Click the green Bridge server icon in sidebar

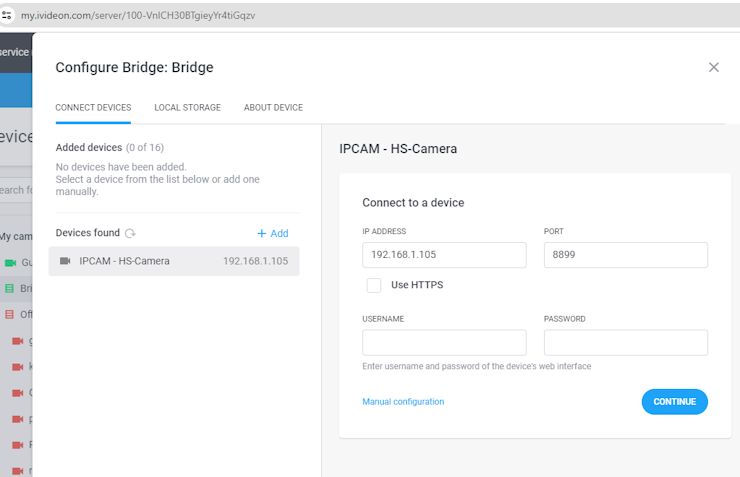(x=9, y=288)
